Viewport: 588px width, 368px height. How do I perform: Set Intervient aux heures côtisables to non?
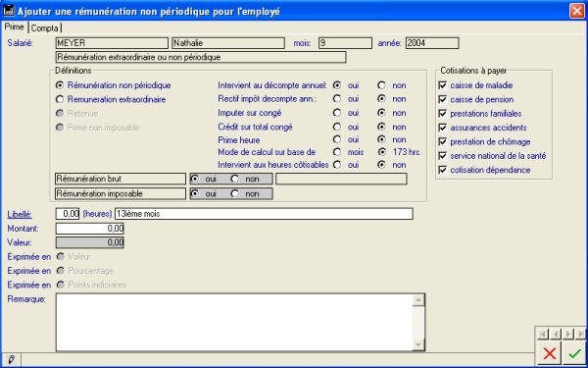pyautogui.click(x=382, y=165)
